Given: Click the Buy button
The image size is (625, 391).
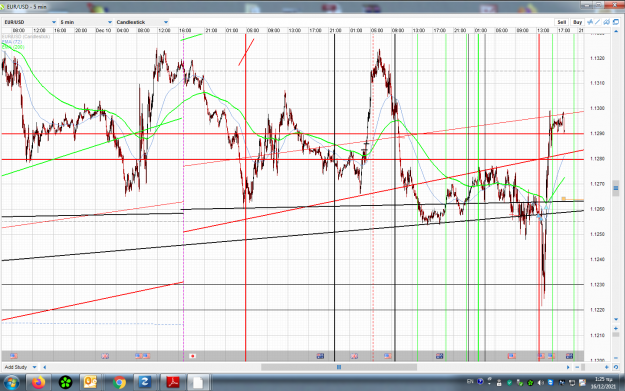Looking at the screenshot, I should [x=577, y=22].
